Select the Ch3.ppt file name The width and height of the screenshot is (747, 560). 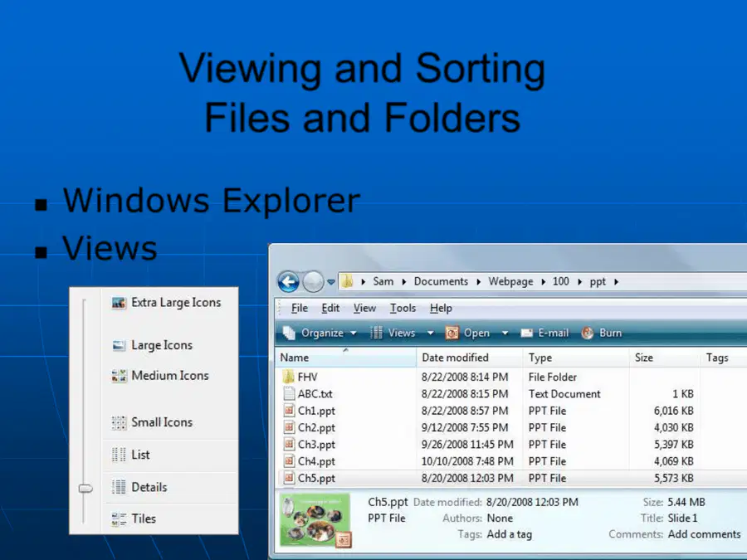[x=316, y=445]
